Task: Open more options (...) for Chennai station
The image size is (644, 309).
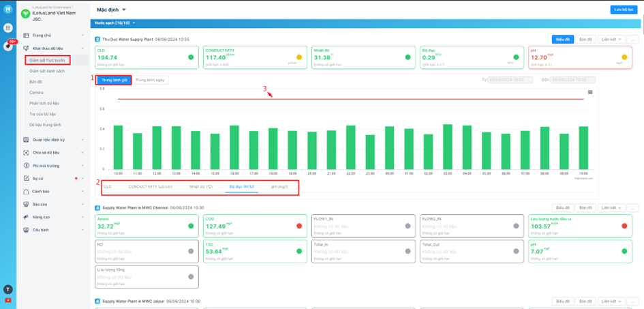Action: [x=633, y=208]
